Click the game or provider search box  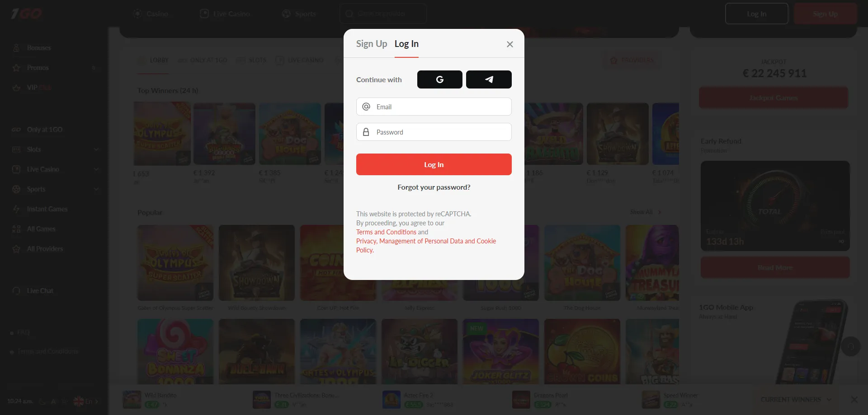(x=383, y=14)
